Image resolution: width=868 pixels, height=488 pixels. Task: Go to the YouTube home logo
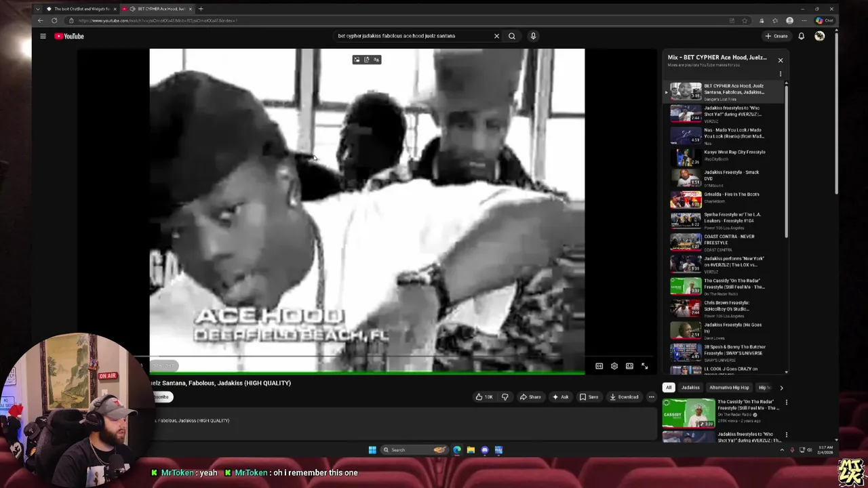pyautogui.click(x=69, y=36)
